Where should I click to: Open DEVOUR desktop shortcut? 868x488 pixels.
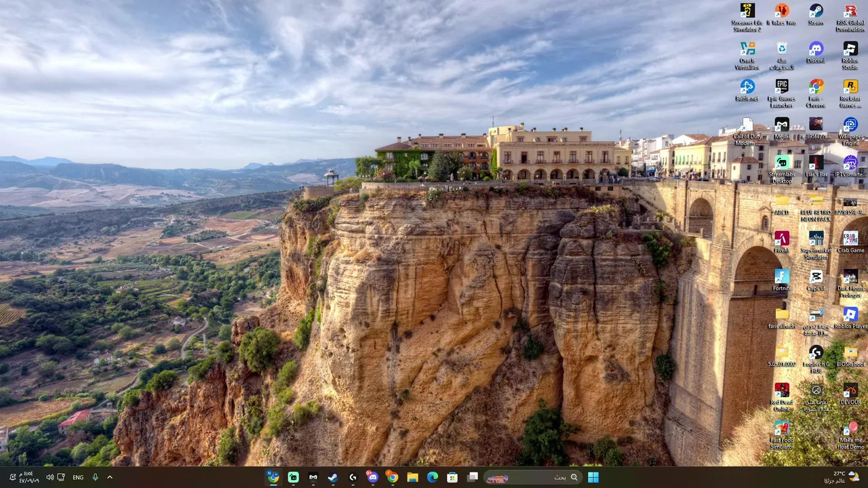click(x=850, y=394)
